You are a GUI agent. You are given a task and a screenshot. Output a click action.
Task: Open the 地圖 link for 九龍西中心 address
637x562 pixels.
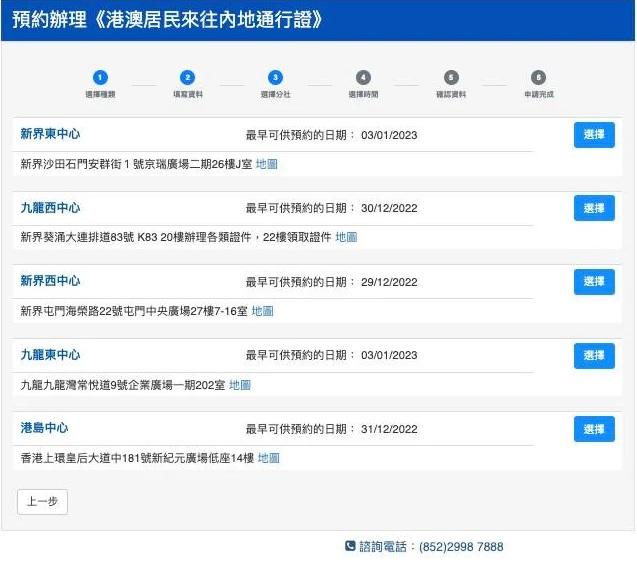(346, 237)
